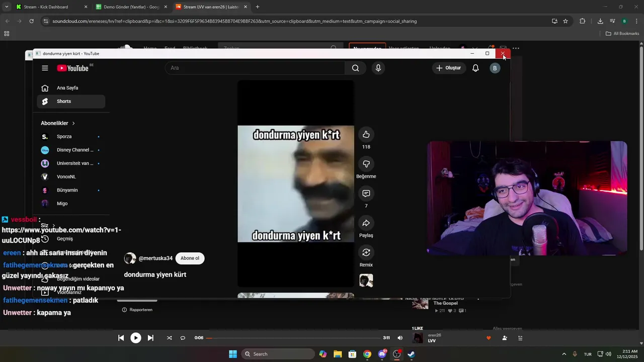Open VonoxNL subscription channel
Screen dimensions: 644x362
tap(71, 177)
